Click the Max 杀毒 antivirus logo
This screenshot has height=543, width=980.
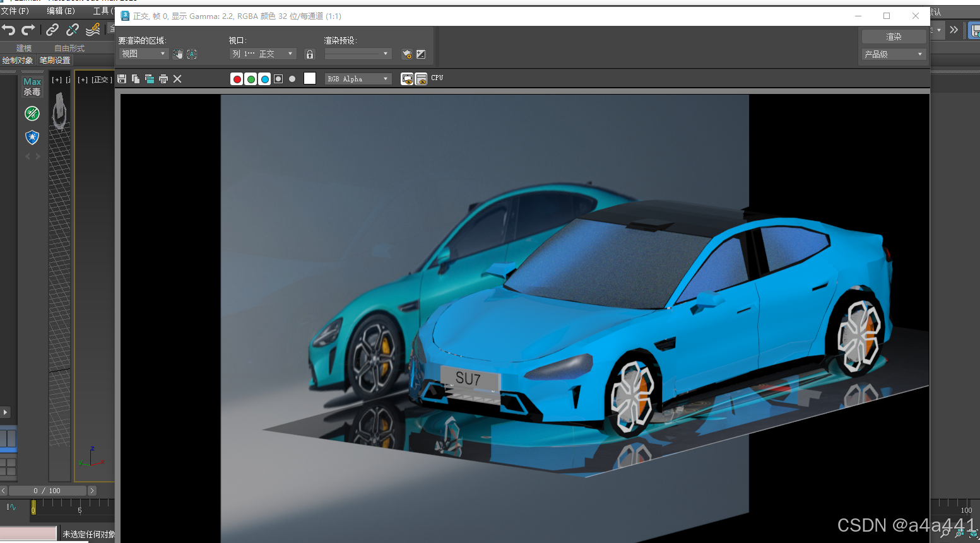click(x=32, y=86)
